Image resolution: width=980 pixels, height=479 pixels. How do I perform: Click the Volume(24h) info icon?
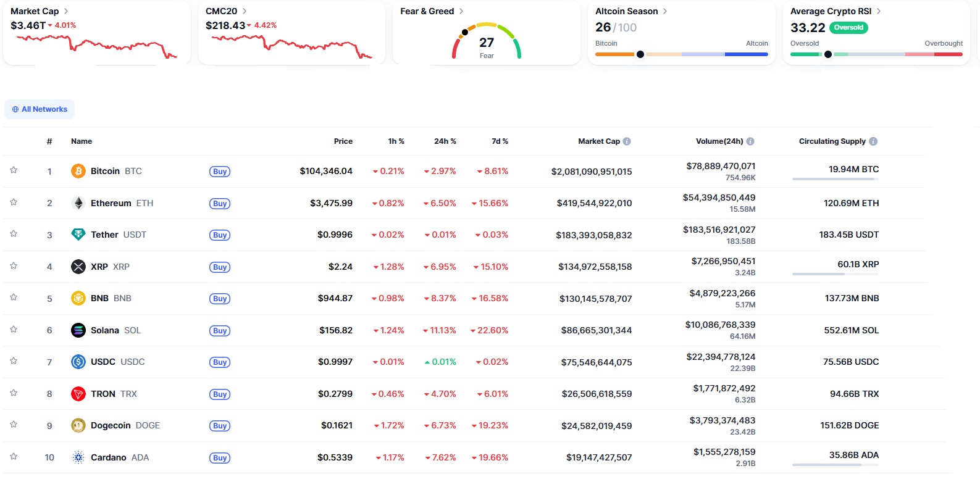pyautogui.click(x=750, y=141)
